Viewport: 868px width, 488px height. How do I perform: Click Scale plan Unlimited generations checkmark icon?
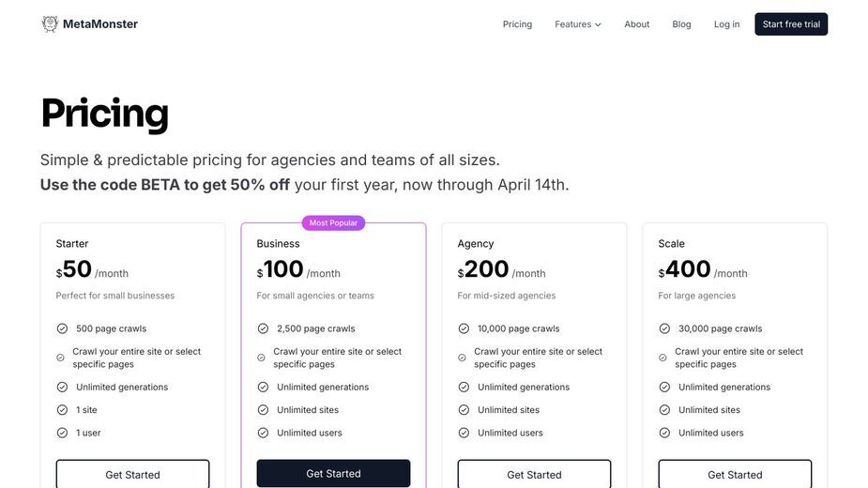coord(664,388)
